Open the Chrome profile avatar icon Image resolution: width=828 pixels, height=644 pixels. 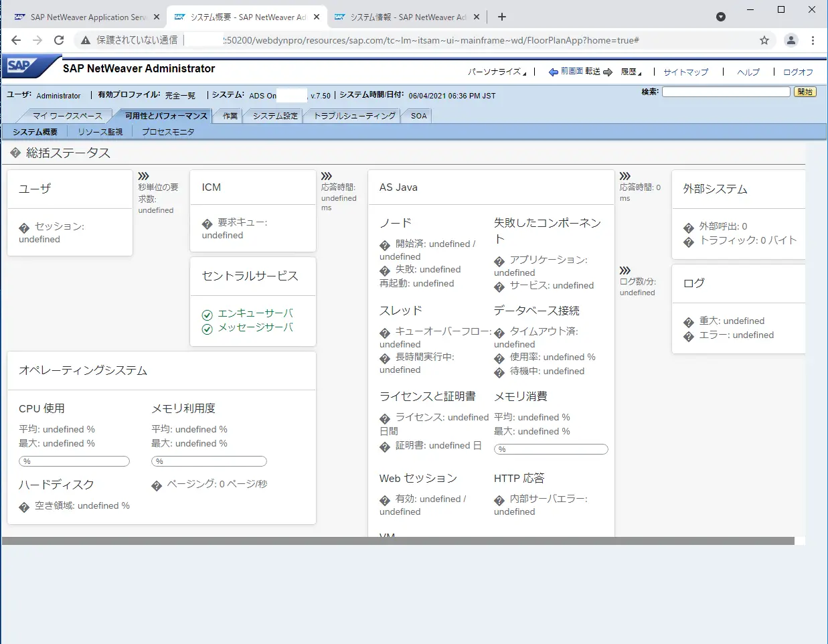pos(791,40)
